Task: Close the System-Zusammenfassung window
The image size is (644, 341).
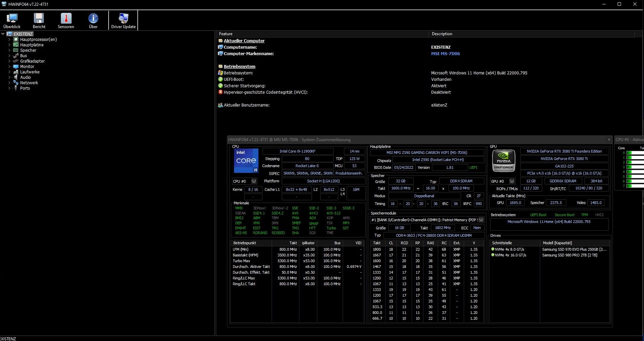Action: (609, 139)
